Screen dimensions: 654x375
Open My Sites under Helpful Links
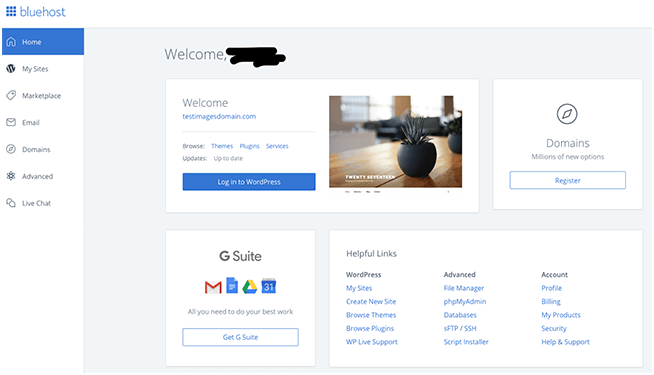point(359,288)
